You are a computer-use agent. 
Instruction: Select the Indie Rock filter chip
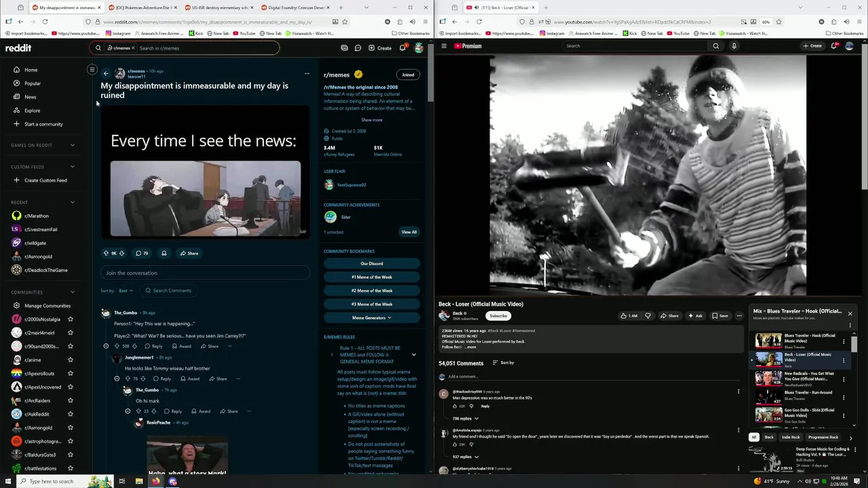[791, 437]
